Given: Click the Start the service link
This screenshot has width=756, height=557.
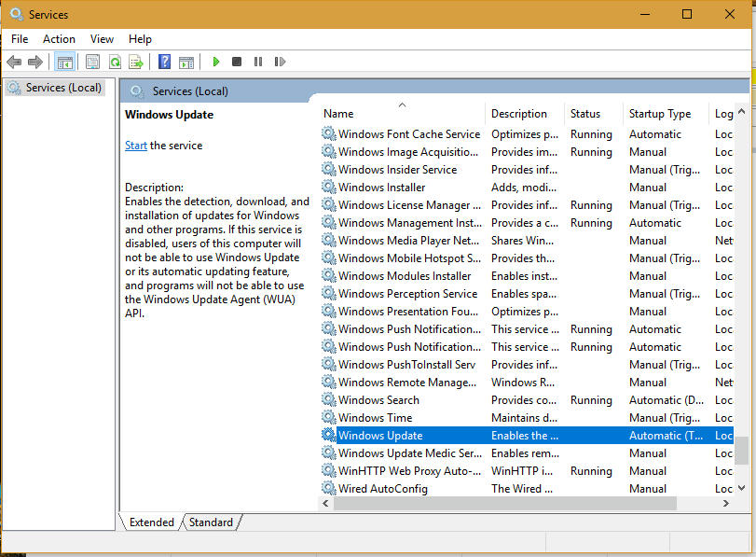Looking at the screenshot, I should (136, 146).
